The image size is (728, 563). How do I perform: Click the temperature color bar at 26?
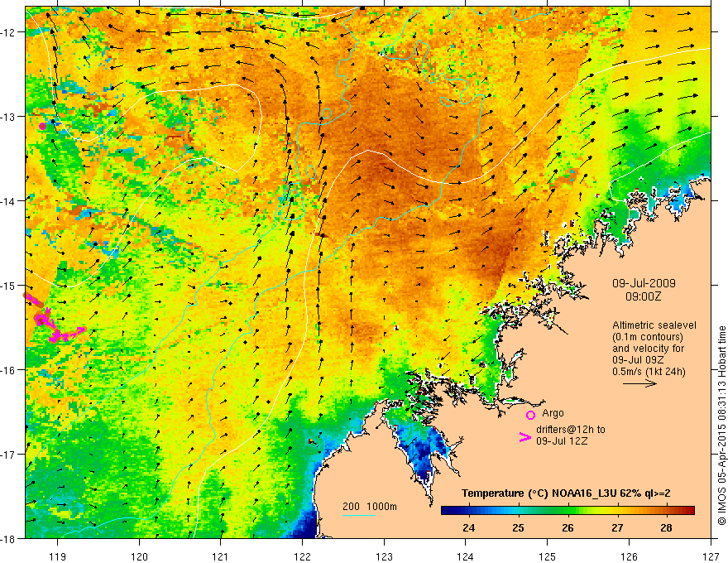point(568,510)
